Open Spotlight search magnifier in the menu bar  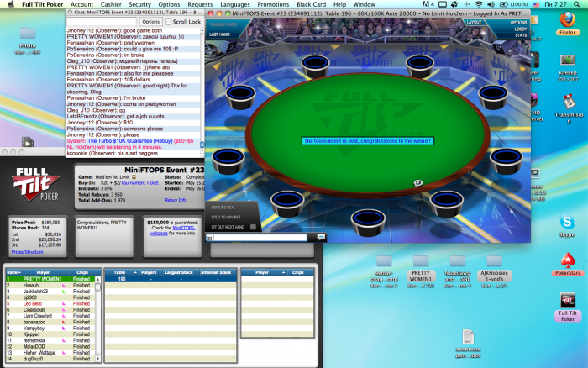point(576,4)
